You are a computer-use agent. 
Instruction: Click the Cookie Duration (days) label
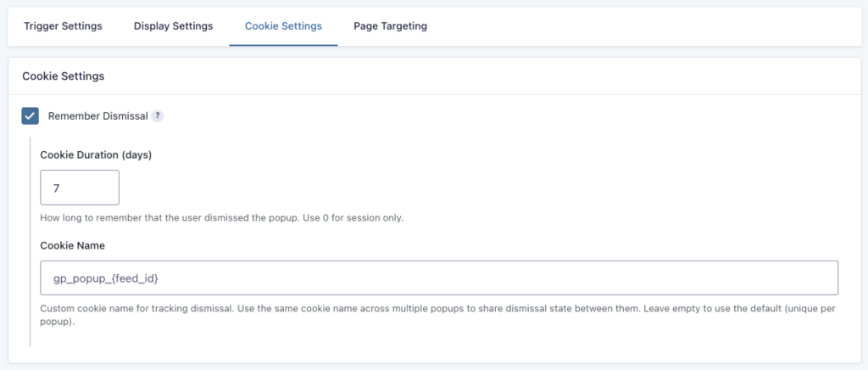[96, 154]
